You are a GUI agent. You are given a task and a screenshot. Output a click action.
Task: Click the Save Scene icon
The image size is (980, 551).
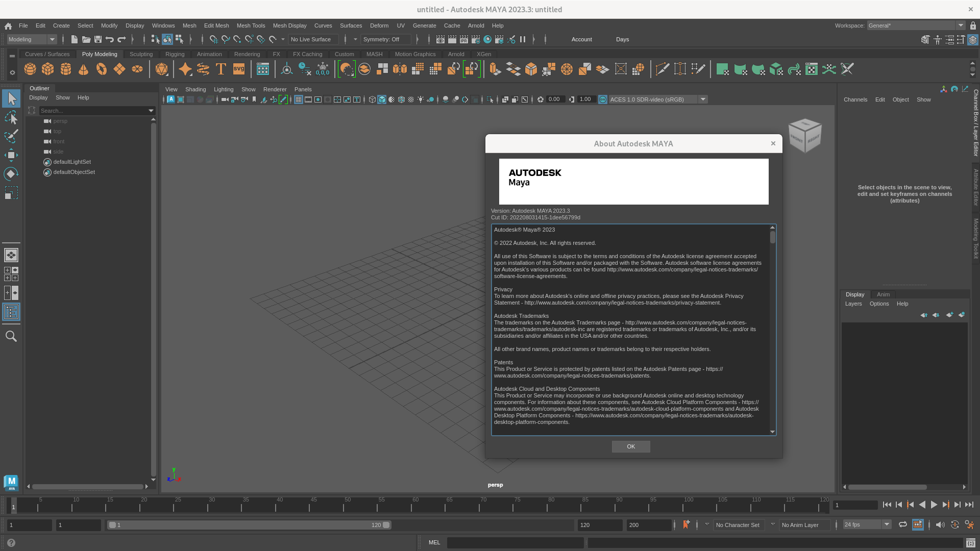point(98,39)
